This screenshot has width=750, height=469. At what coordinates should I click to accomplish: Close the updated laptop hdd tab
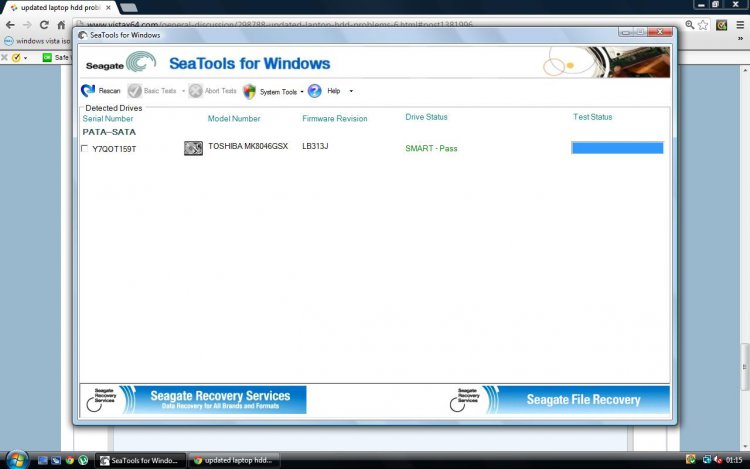109,8
